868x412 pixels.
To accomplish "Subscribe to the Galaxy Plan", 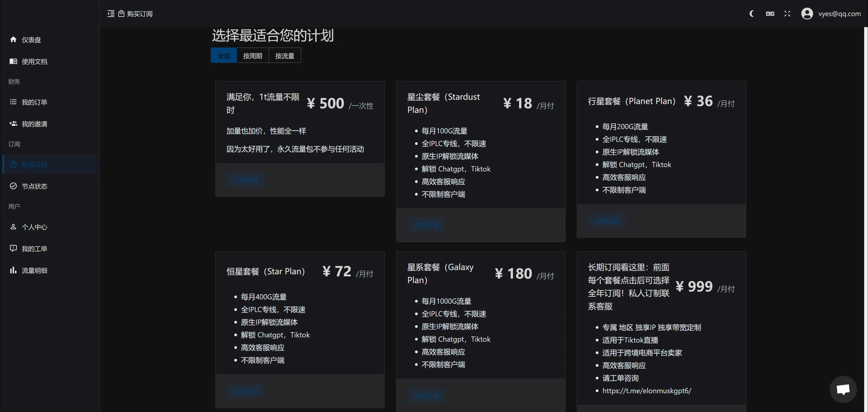I will pos(426,395).
